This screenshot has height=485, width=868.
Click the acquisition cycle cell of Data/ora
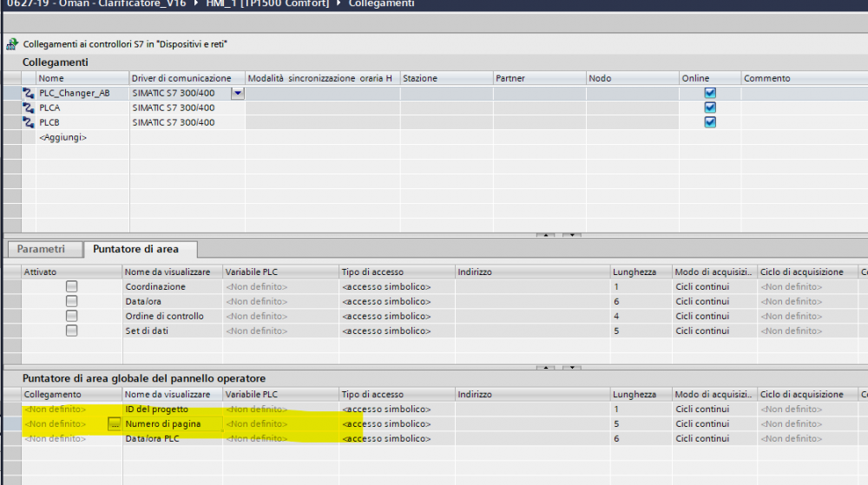(808, 301)
